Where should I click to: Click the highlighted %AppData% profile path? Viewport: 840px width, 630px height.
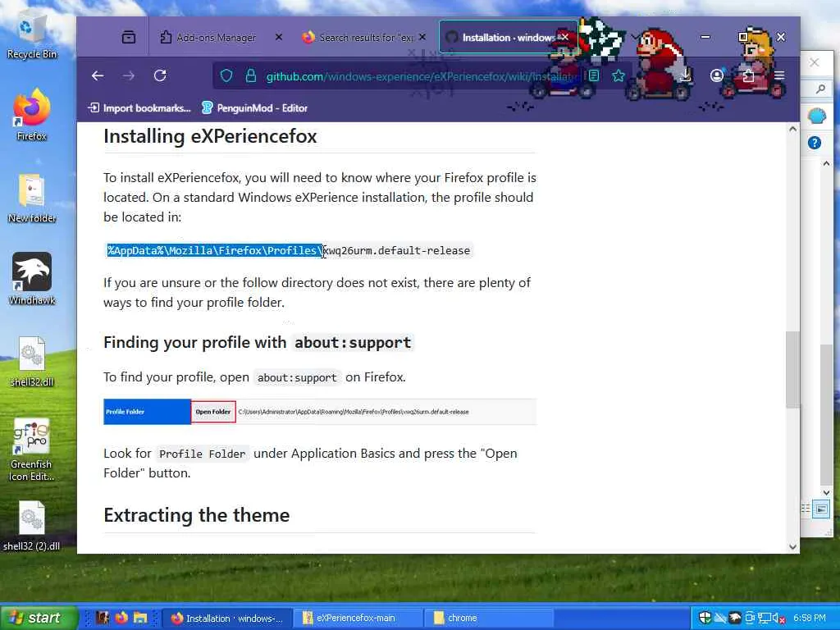215,251
